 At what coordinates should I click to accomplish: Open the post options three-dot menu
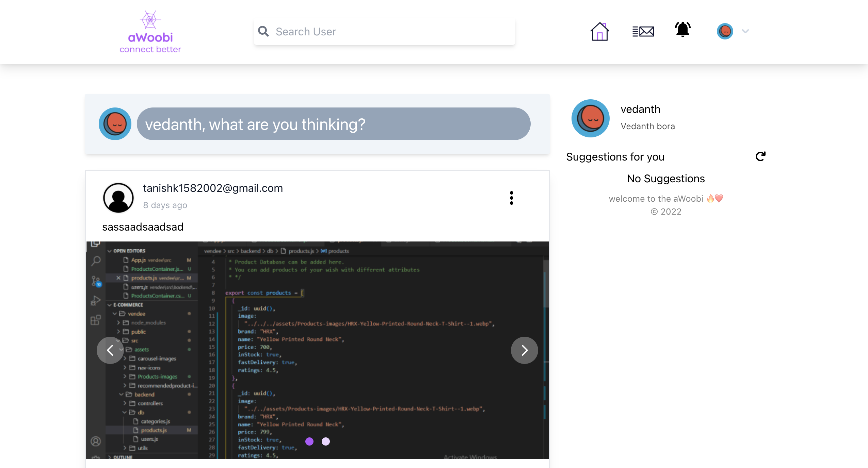(512, 198)
